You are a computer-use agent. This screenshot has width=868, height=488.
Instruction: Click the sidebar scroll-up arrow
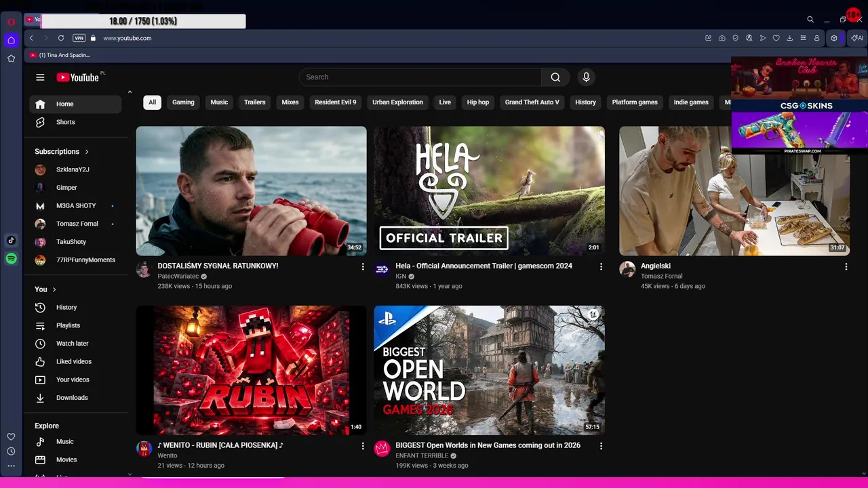130,91
